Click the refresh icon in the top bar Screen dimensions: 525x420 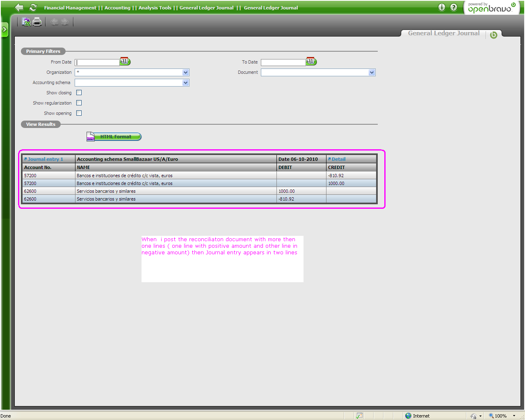(33, 7)
